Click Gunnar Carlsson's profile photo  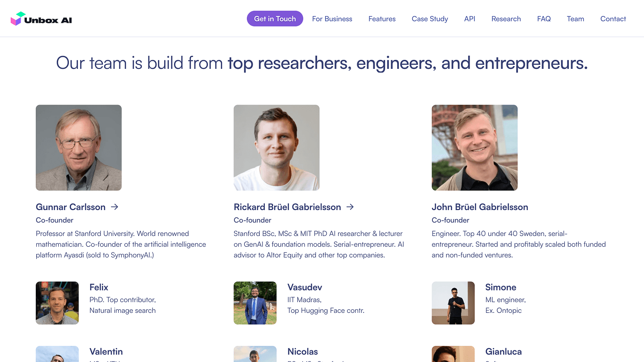click(x=79, y=148)
